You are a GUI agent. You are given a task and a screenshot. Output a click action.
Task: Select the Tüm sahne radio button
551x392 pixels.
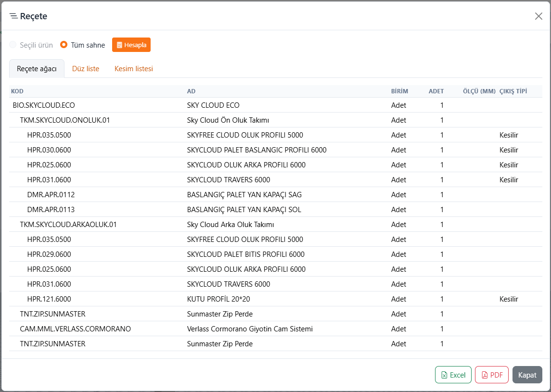[64, 45]
